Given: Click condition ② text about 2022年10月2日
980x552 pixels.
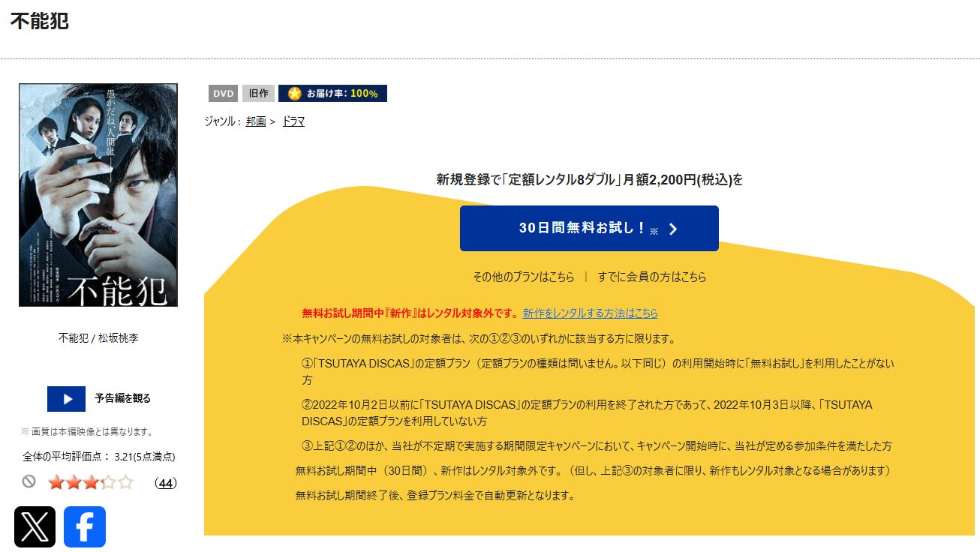Looking at the screenshot, I should [587, 412].
